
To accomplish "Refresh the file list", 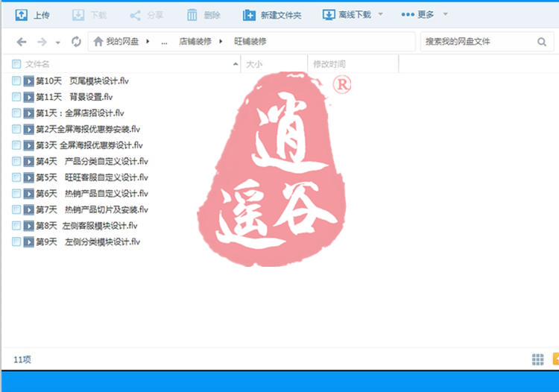I will [76, 42].
